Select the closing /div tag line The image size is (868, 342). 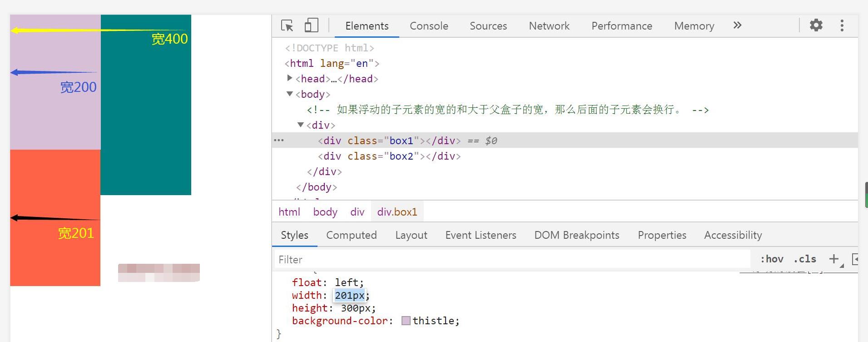pyautogui.click(x=324, y=171)
